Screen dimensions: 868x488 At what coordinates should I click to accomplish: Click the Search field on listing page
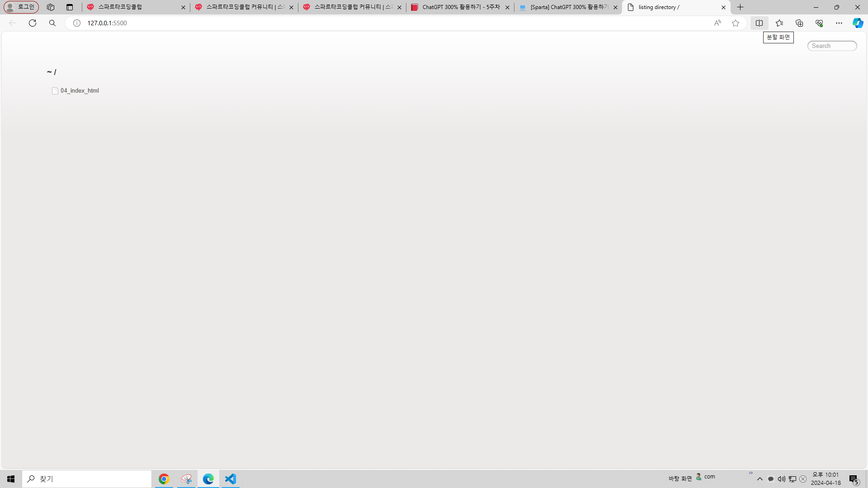click(x=832, y=46)
